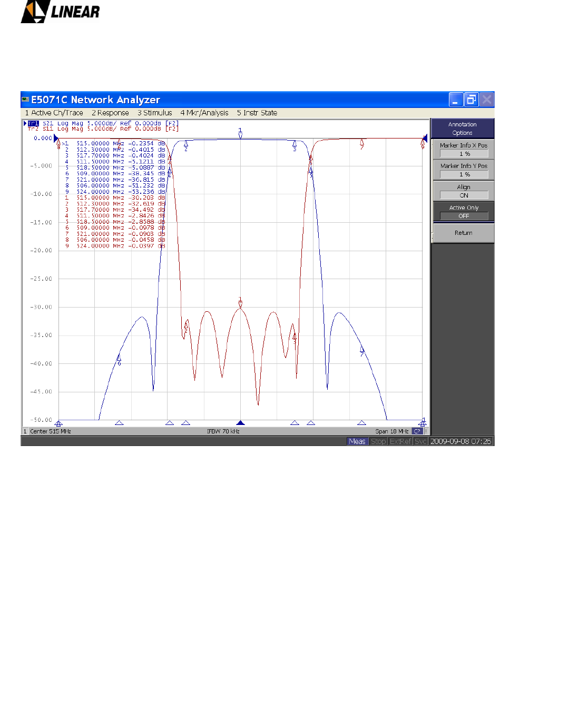Click marker row with value -30.203 dB
The width and height of the screenshot is (588, 712).
(114, 197)
